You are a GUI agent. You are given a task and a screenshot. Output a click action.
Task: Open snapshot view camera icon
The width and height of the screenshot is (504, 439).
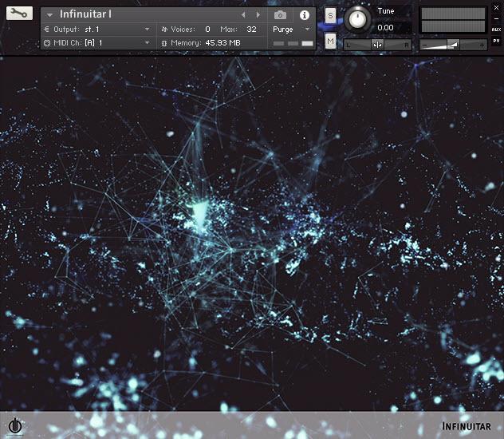click(280, 15)
